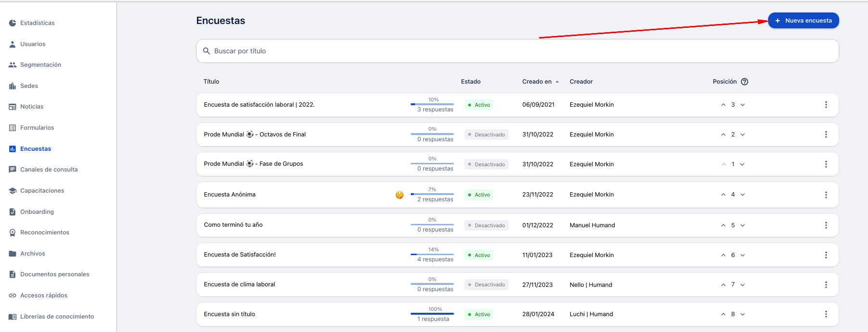Click the help icon next to Posición

coord(745,82)
